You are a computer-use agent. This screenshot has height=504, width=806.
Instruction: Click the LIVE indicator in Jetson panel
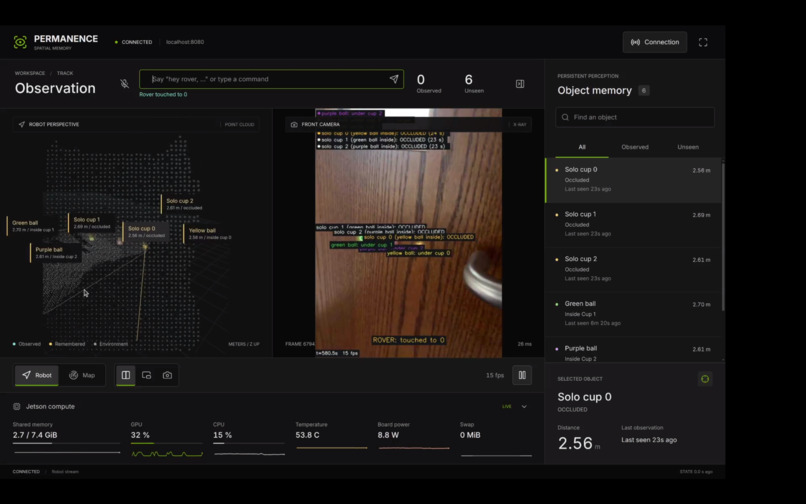pos(507,406)
